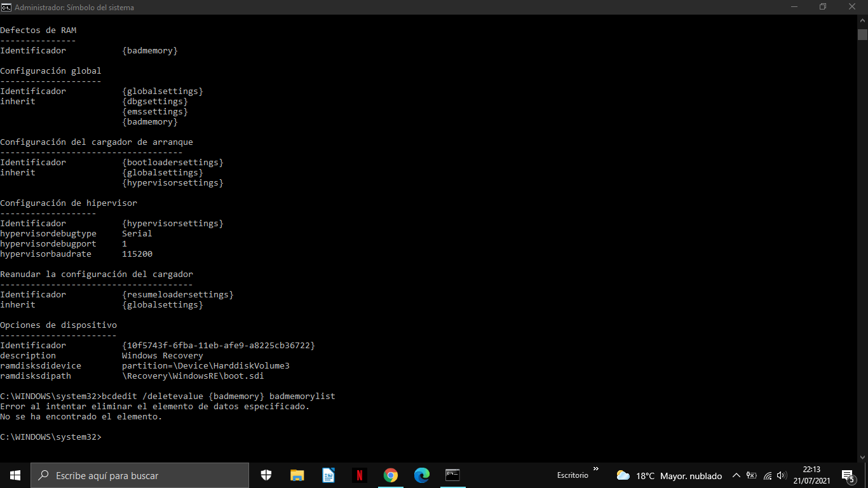Click the 'Configuración global' heading
This screenshot has height=488, width=868.
point(51,71)
